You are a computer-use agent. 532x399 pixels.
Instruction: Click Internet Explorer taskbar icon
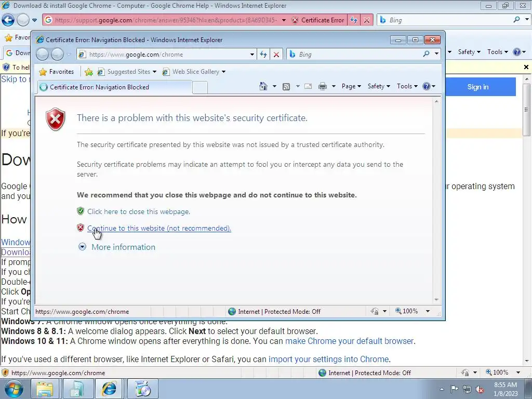click(x=109, y=389)
